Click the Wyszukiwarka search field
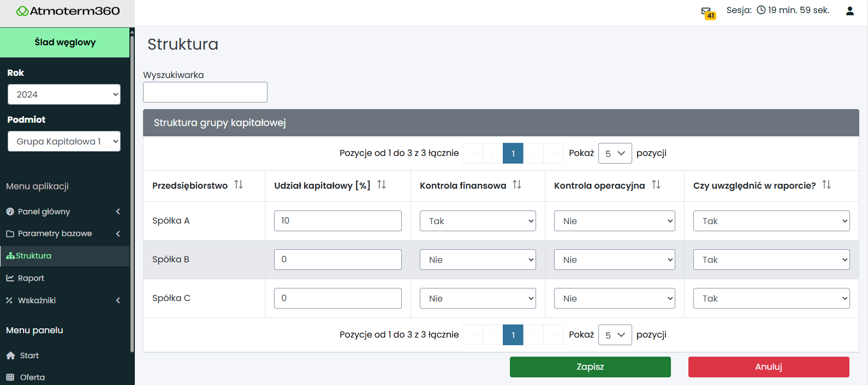Screen dimensions: 868x385 click(205, 92)
